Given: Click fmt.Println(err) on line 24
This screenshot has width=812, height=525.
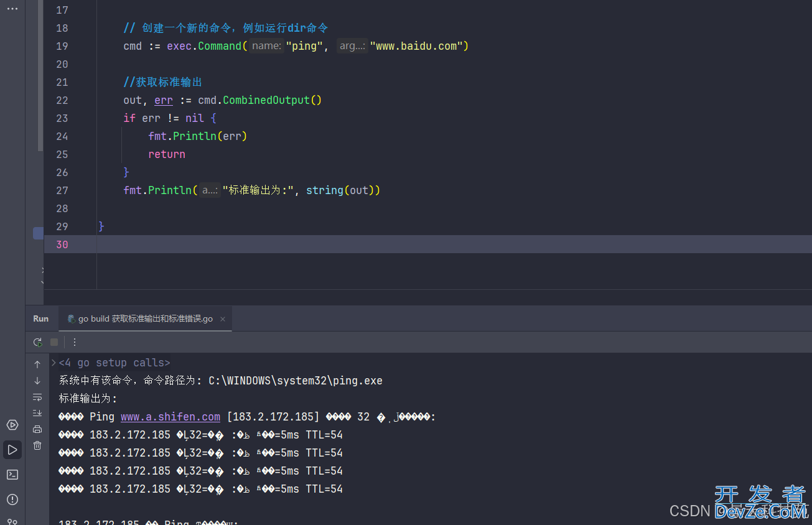Looking at the screenshot, I should (198, 136).
